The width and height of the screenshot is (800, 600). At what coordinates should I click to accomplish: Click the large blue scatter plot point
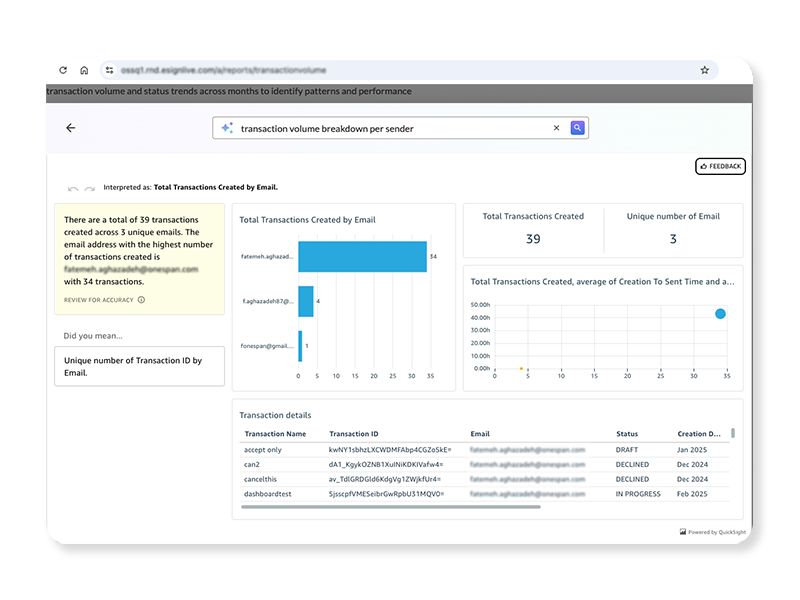[720, 314]
